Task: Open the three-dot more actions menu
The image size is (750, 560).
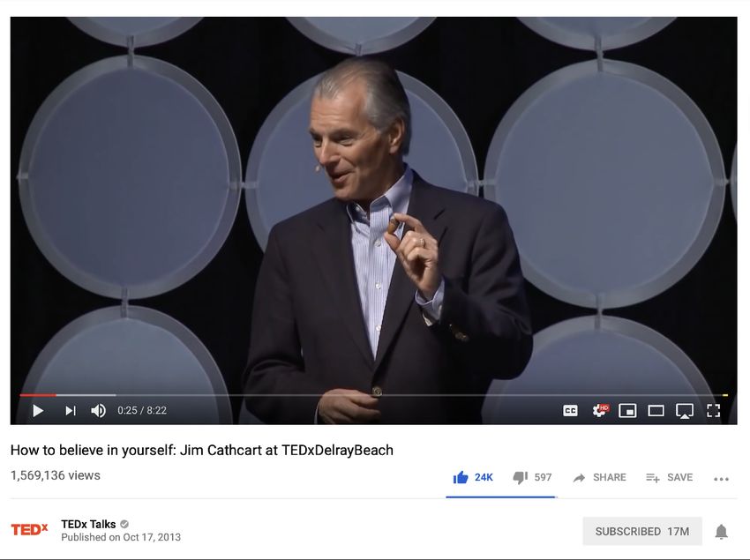Action: click(x=721, y=479)
